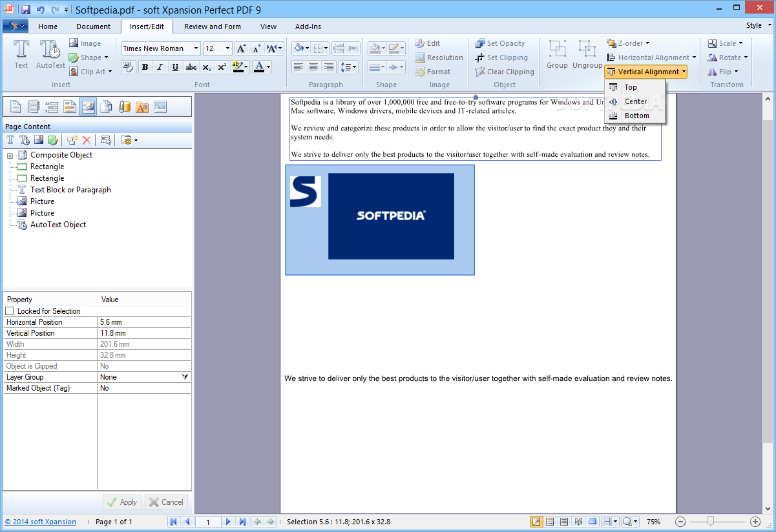The height and width of the screenshot is (532, 776).
Task: Open the font size 12 dropdown
Action: 228,48
